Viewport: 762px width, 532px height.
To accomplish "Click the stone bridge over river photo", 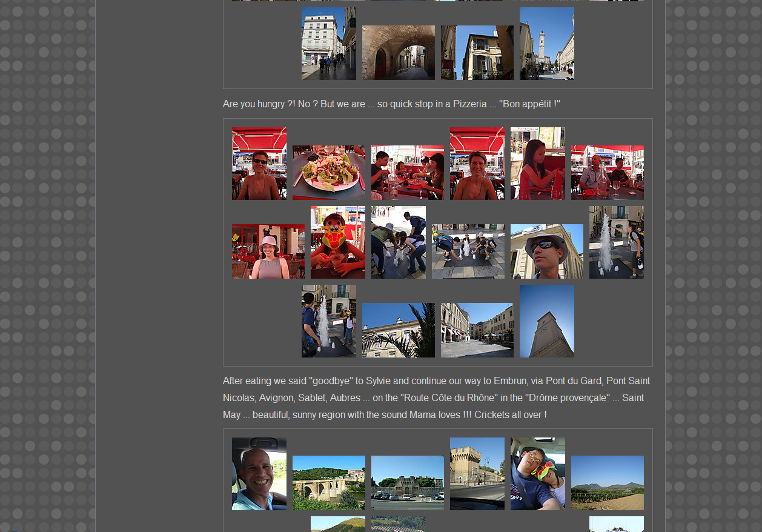I will [328, 483].
